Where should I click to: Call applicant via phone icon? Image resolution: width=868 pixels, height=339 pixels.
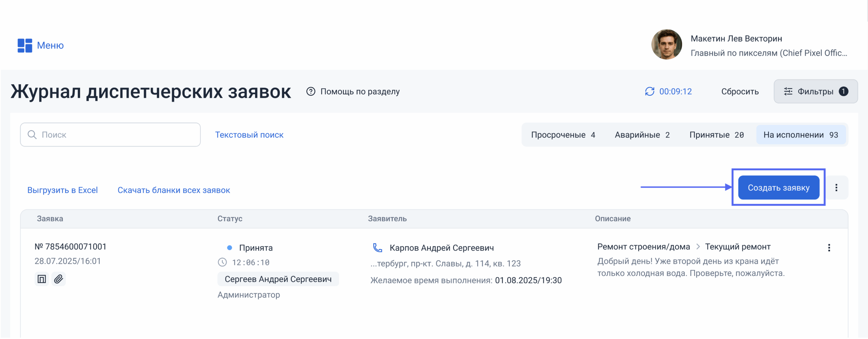pyautogui.click(x=377, y=248)
